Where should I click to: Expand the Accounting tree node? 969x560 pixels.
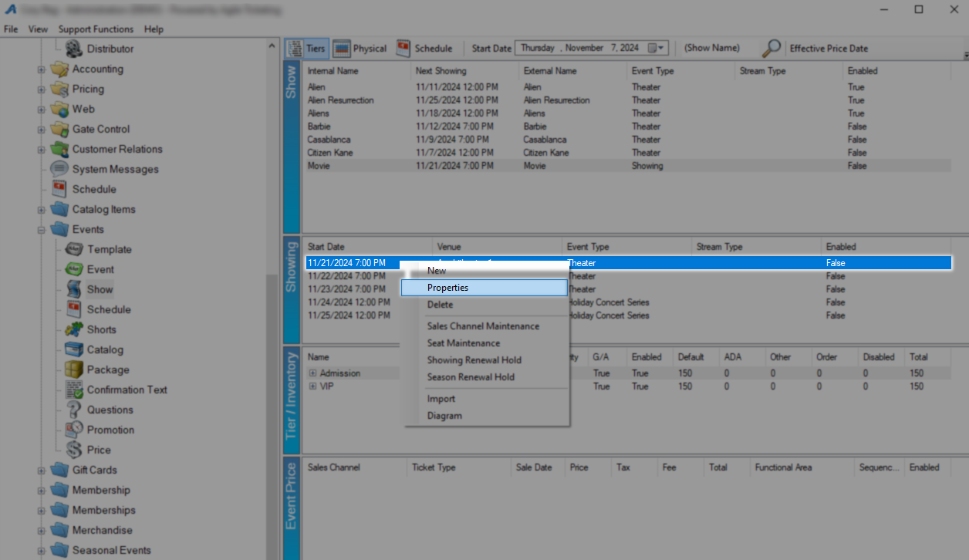click(42, 69)
